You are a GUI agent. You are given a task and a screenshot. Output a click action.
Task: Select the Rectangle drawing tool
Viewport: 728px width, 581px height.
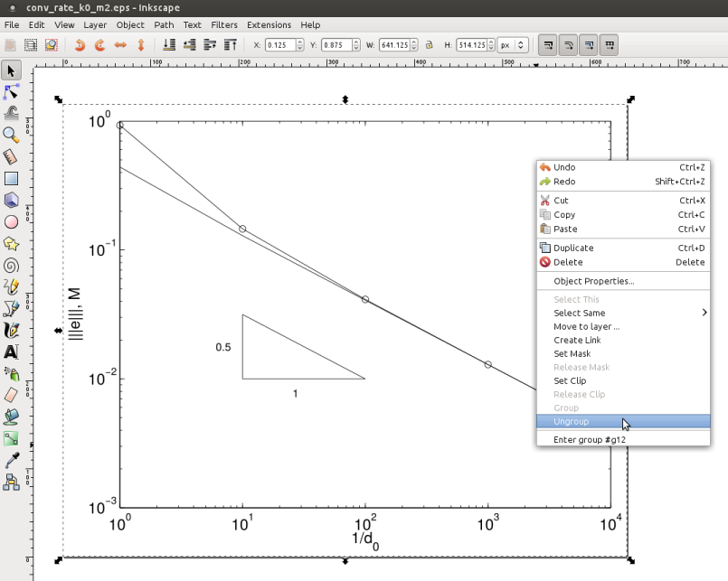(12, 178)
